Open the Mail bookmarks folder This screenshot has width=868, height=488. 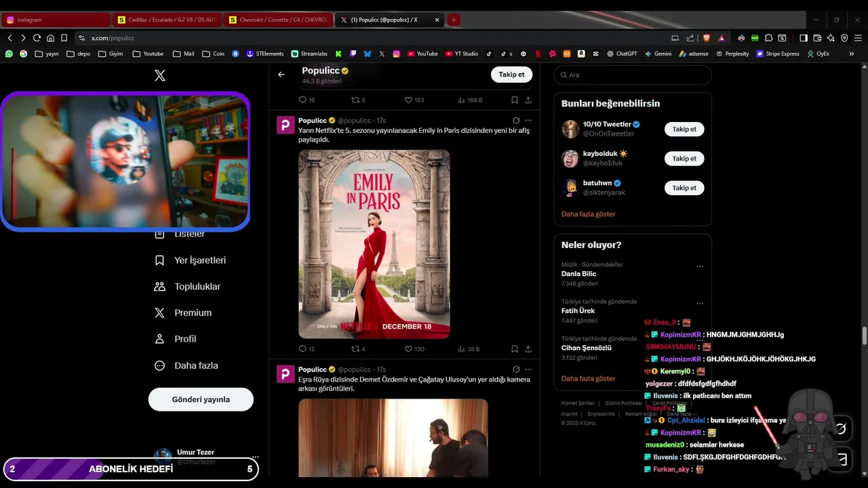[183, 54]
